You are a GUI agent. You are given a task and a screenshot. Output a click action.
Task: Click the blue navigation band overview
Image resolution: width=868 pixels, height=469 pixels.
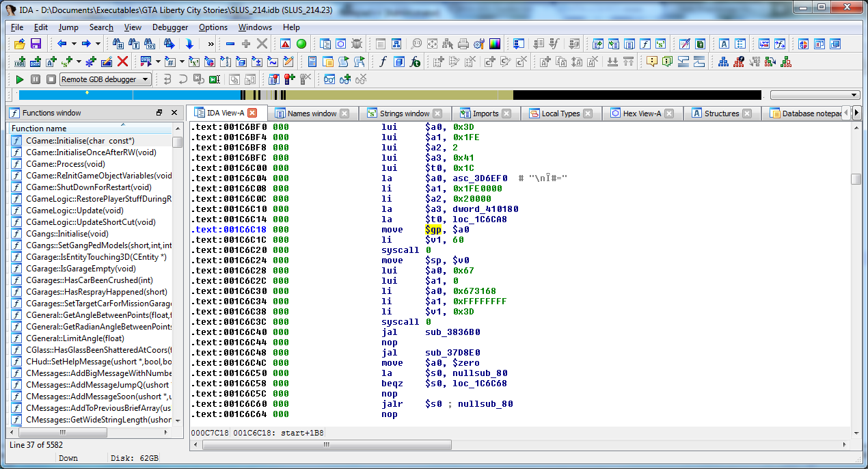[x=129, y=95]
